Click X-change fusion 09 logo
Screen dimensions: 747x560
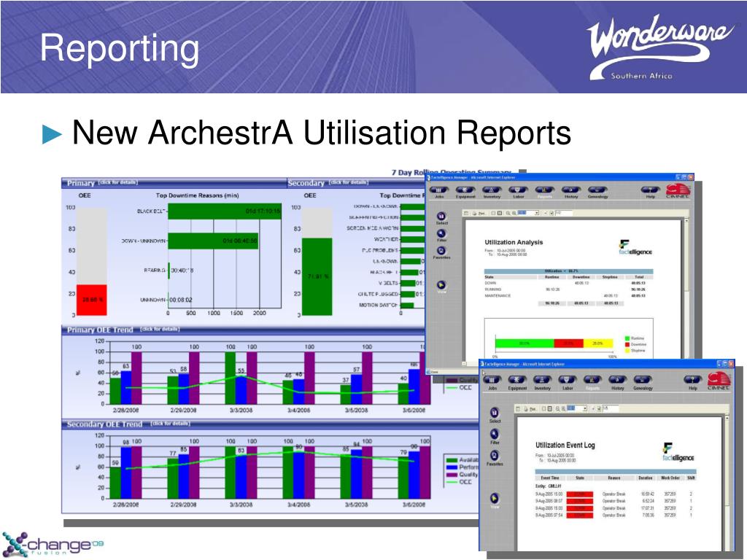click(x=52, y=544)
